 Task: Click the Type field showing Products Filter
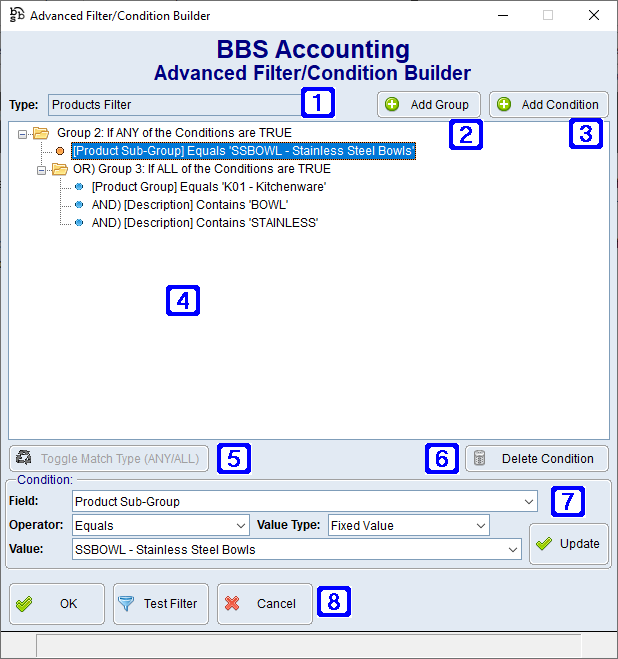tap(172, 104)
